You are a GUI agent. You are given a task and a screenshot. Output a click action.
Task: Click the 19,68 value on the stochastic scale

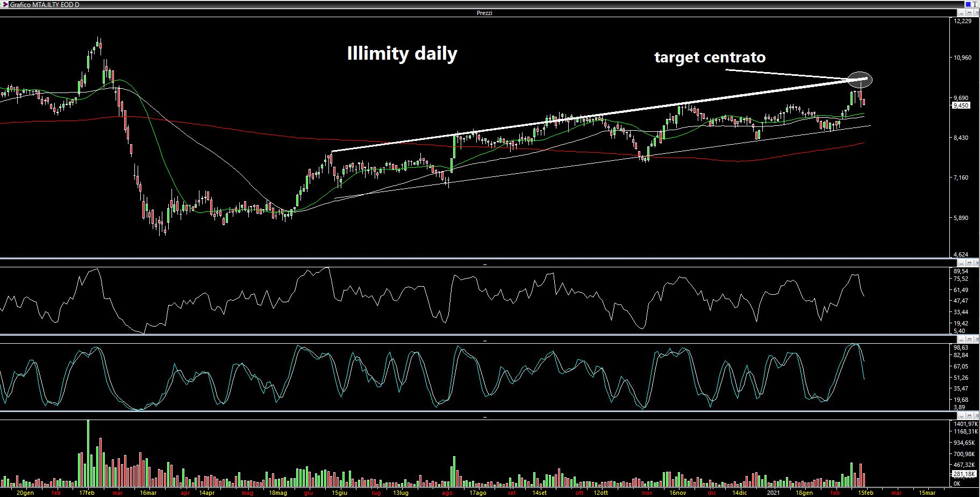[x=961, y=400]
